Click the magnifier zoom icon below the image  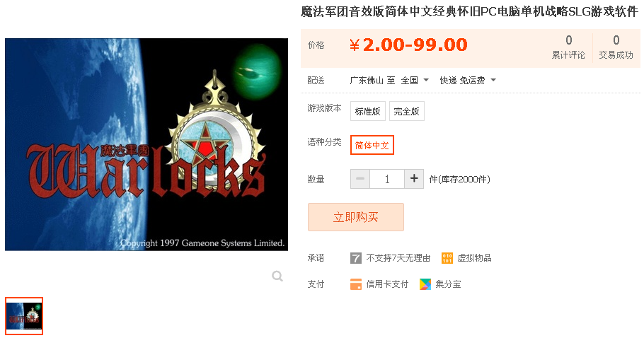(x=277, y=276)
